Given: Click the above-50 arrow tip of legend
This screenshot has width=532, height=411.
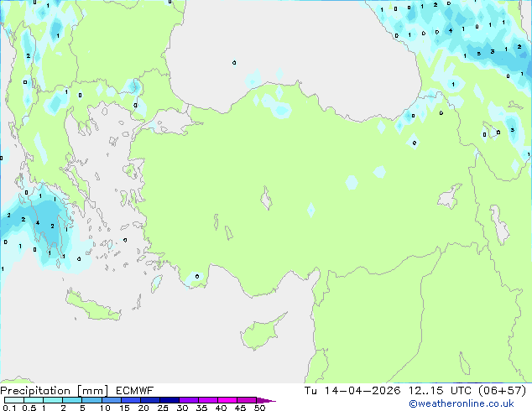Looking at the screenshot, I should [x=266, y=400].
